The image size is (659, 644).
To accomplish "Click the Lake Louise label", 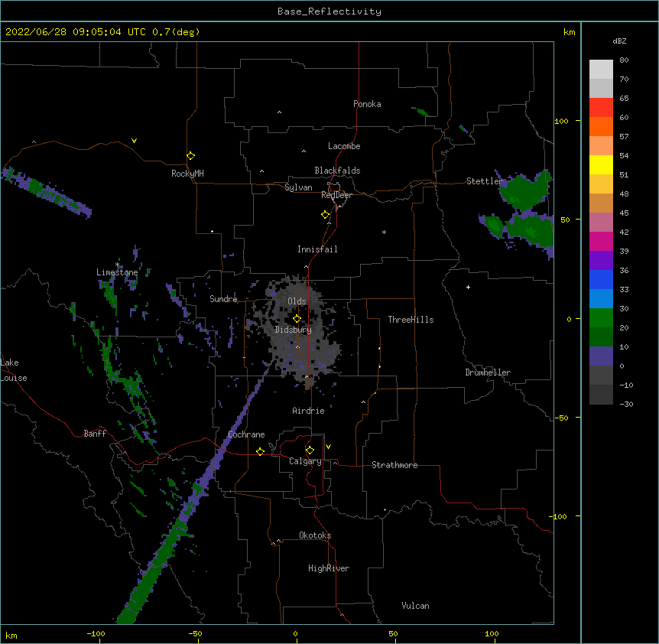I will (x=14, y=370).
